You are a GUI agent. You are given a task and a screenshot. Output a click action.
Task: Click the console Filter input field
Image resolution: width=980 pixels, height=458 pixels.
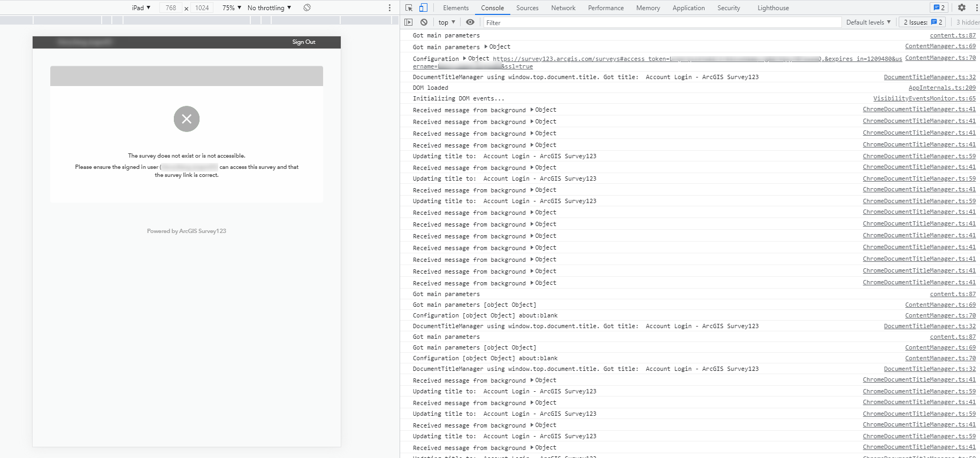pyautogui.click(x=662, y=22)
